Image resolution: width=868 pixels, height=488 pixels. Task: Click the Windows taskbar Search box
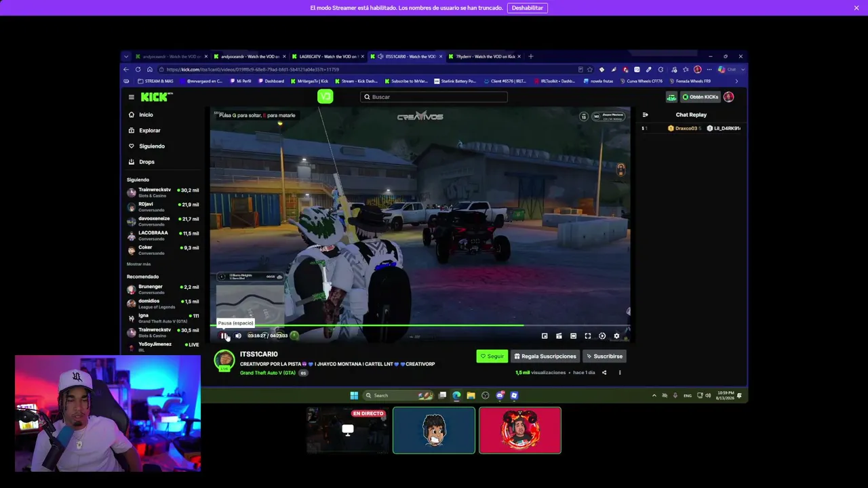click(x=399, y=395)
